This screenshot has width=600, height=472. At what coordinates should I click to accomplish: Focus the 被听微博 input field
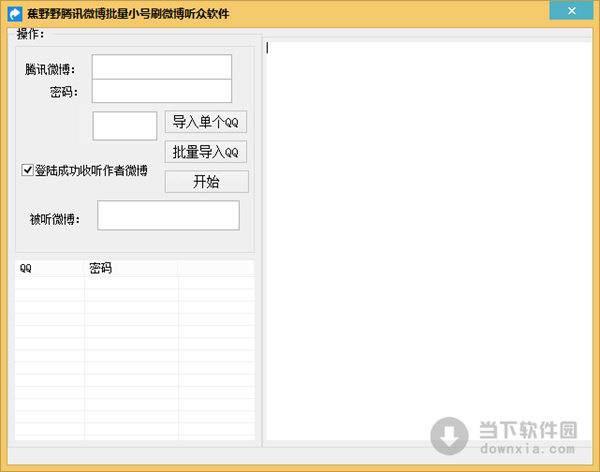pos(168,215)
